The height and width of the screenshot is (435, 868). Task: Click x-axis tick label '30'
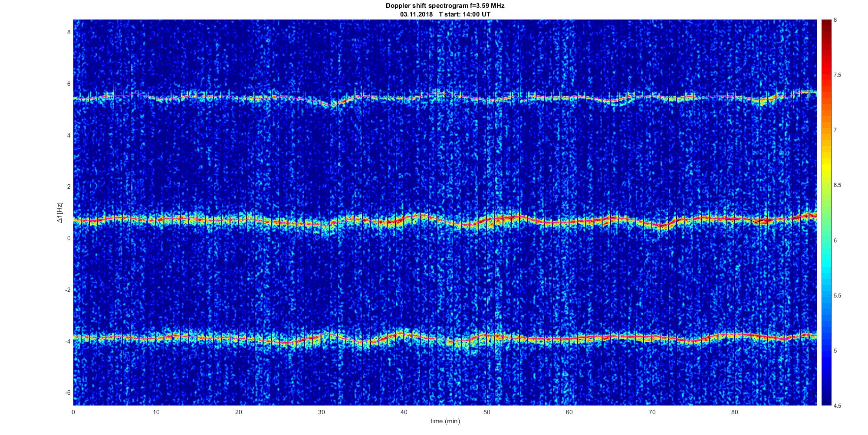[x=322, y=412]
